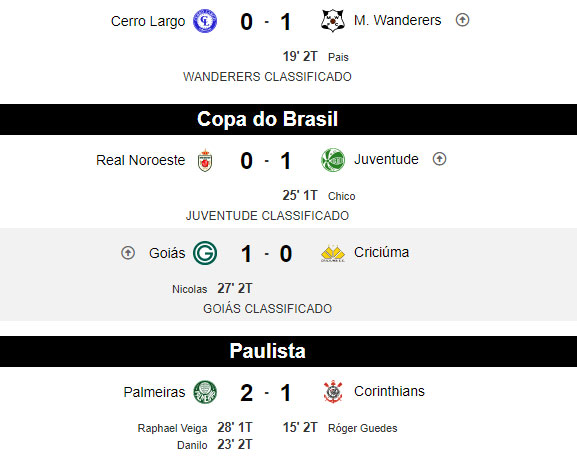Click the M. Wanderers club crest
Viewport: 577px width, 456px height.
click(333, 21)
